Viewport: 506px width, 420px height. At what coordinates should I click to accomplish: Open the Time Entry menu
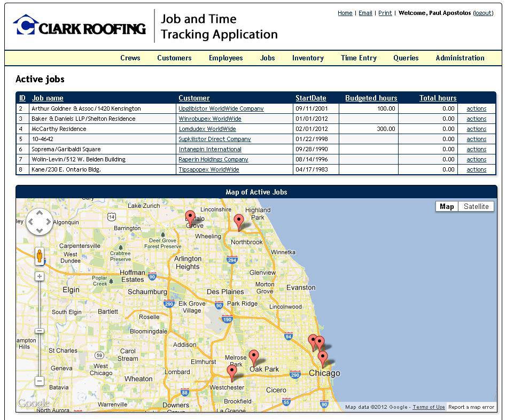[359, 58]
